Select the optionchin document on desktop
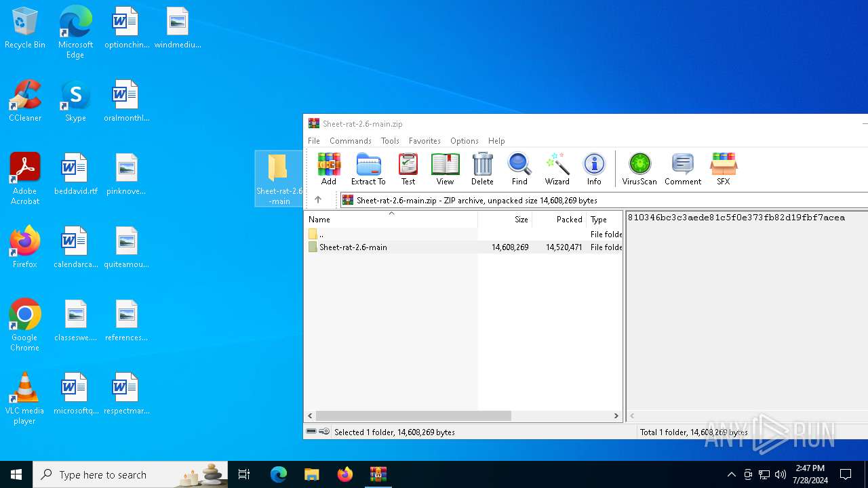This screenshot has width=868, height=488. [126, 28]
